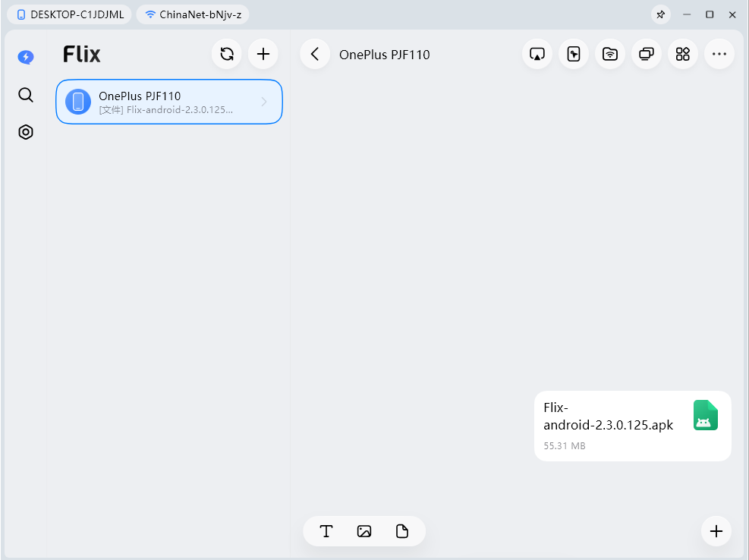Expand OnePlus PJF110 entry chevron
Screen dimensions: 749x560
[x=264, y=102]
